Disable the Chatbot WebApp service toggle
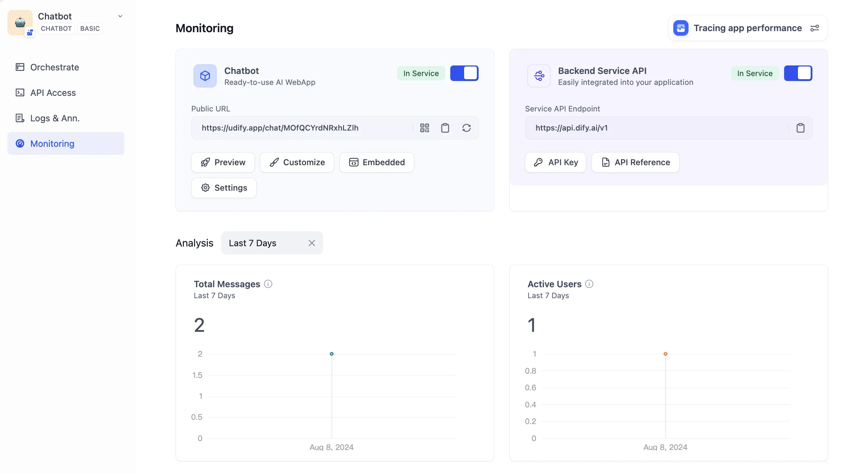 464,73
